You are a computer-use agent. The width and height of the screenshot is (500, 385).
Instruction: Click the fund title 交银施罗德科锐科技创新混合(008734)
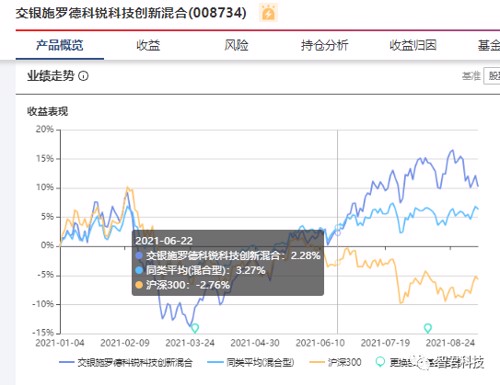point(131,13)
